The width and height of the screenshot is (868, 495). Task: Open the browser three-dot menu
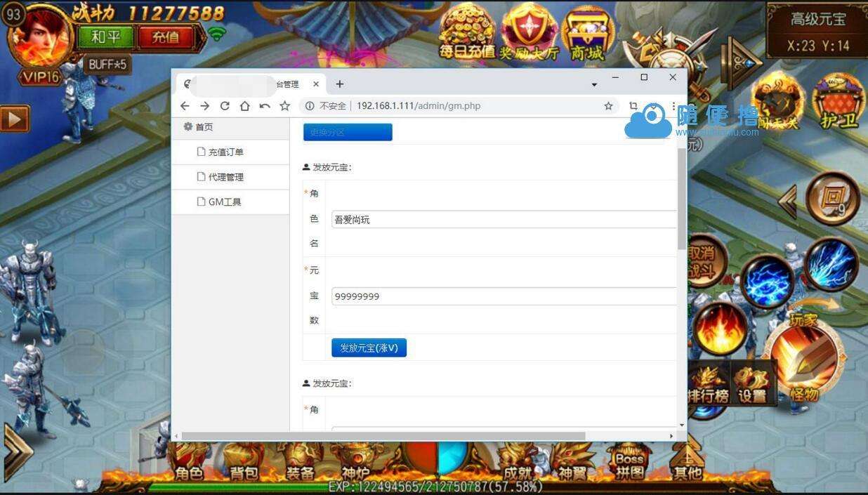(673, 105)
